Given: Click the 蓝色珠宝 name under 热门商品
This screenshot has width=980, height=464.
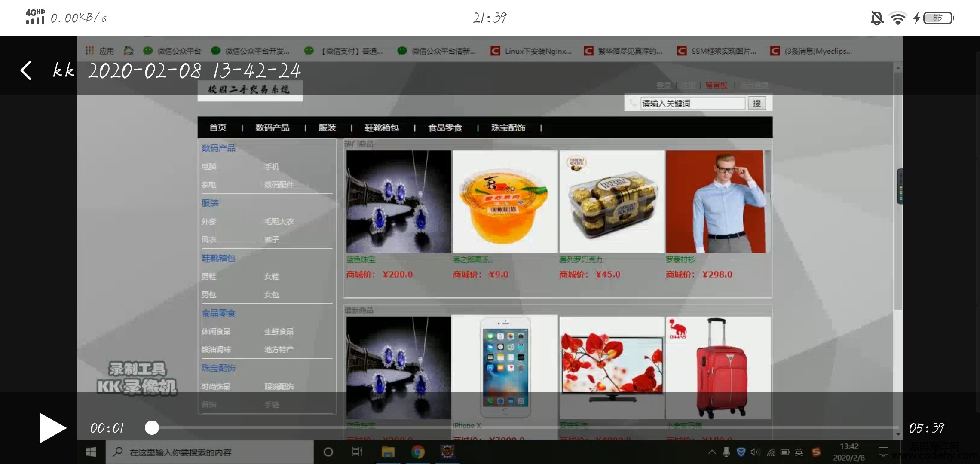Looking at the screenshot, I should coord(361,259).
